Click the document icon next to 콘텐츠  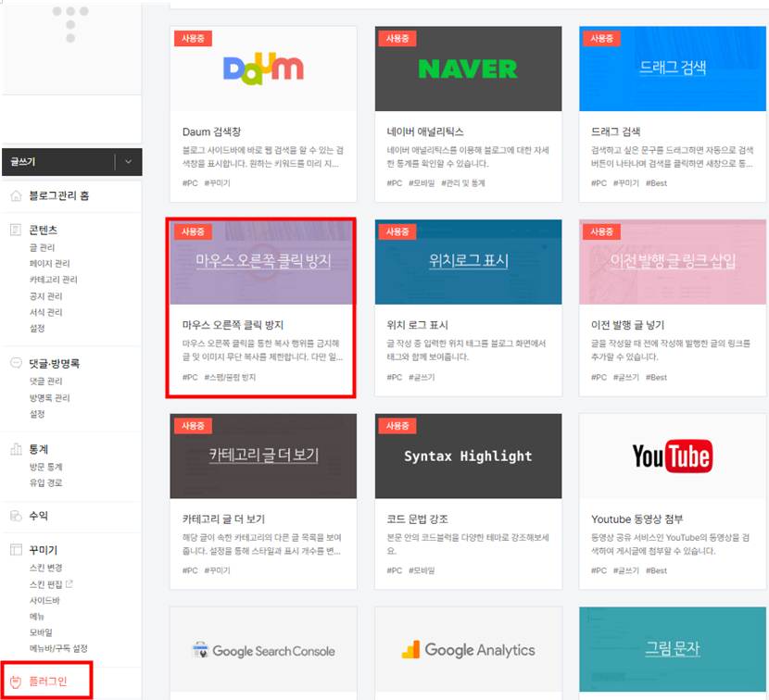(16, 230)
